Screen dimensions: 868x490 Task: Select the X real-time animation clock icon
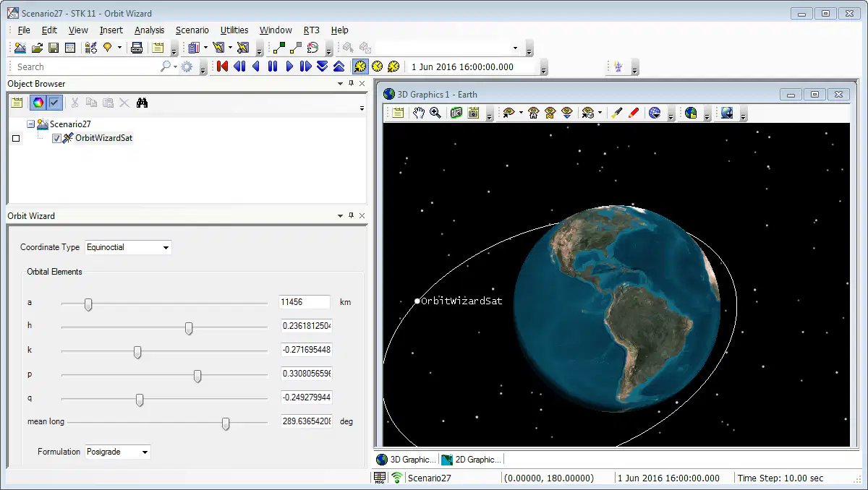click(x=393, y=66)
